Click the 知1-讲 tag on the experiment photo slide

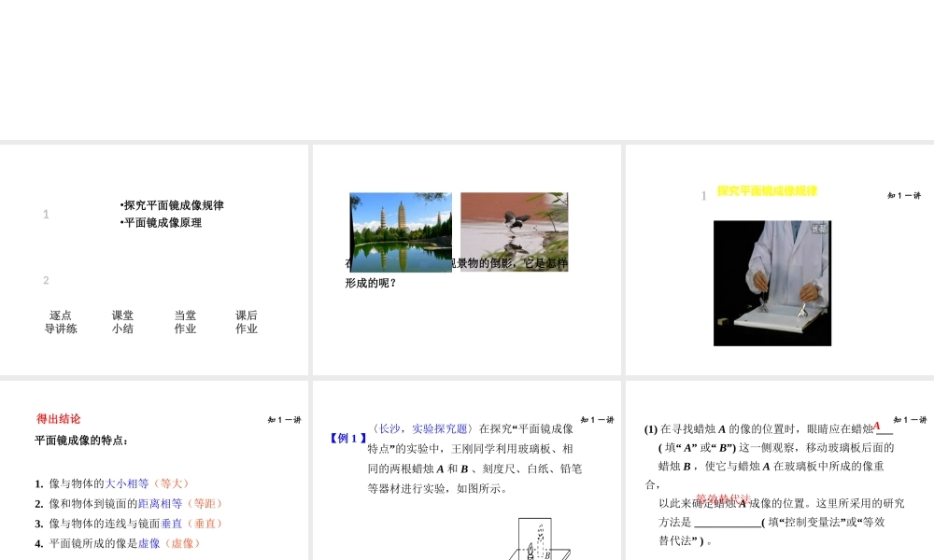[904, 195]
